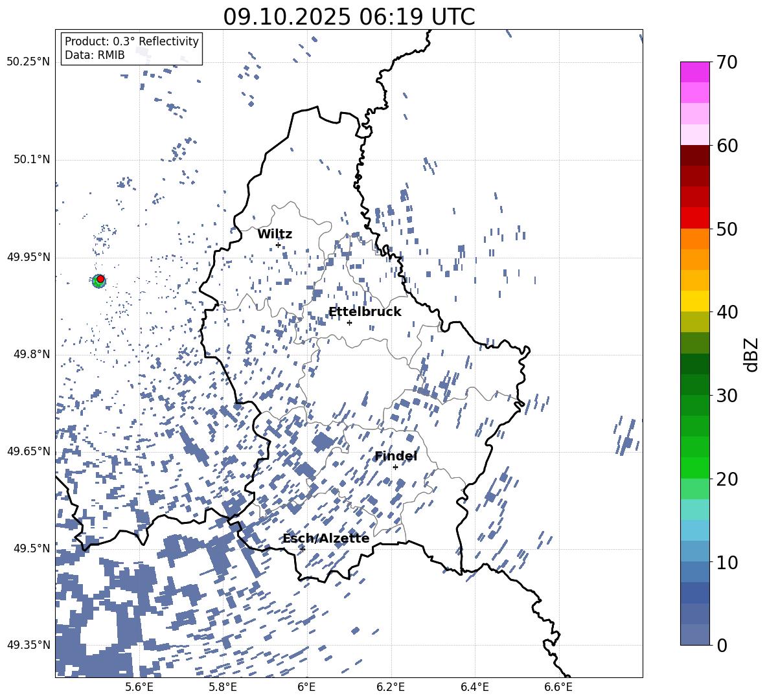Click the 6.2°E longitude label
767x700 pixels.
click(391, 687)
